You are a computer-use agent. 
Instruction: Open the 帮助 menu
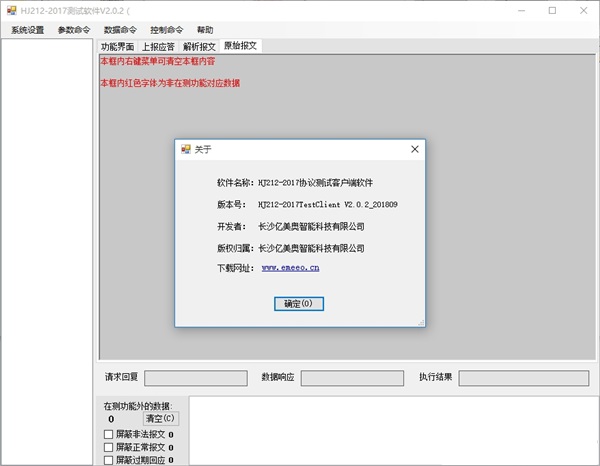click(x=205, y=30)
